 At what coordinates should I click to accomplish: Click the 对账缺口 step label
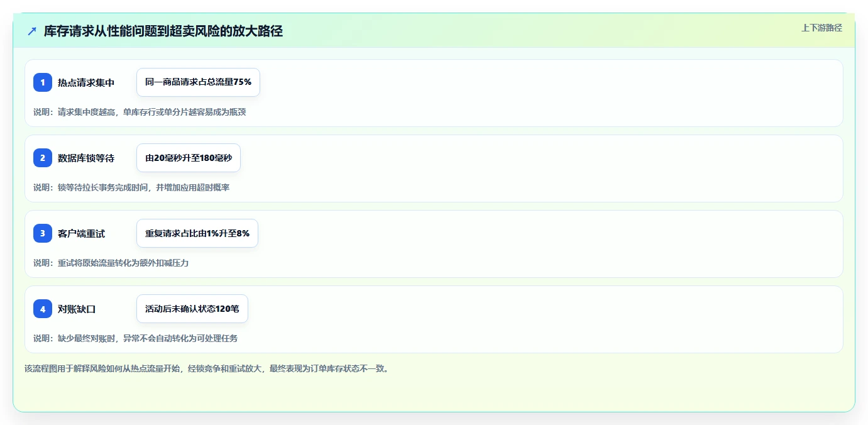pyautogui.click(x=77, y=309)
